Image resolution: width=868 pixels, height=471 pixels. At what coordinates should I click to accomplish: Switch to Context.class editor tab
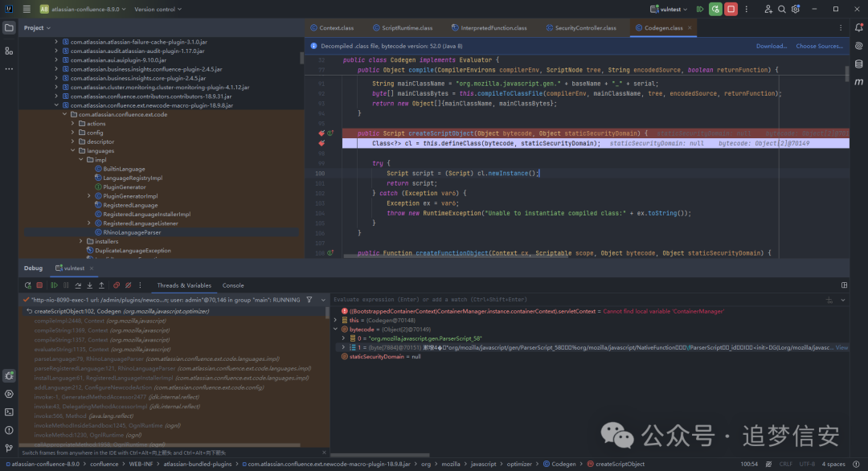[332, 27]
